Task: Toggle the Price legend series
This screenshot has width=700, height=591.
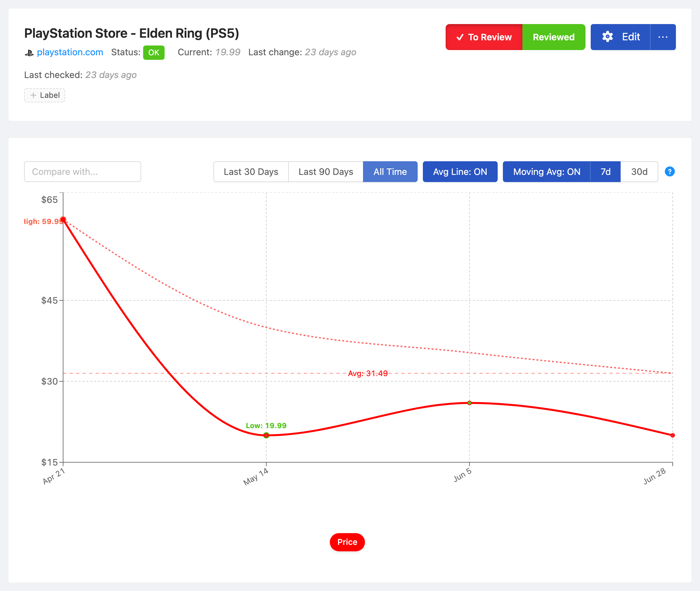Action: (347, 542)
